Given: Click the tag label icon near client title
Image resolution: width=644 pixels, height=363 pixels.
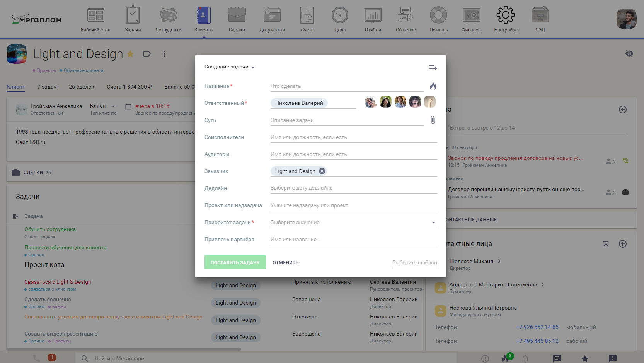Looking at the screenshot, I should coord(147,54).
